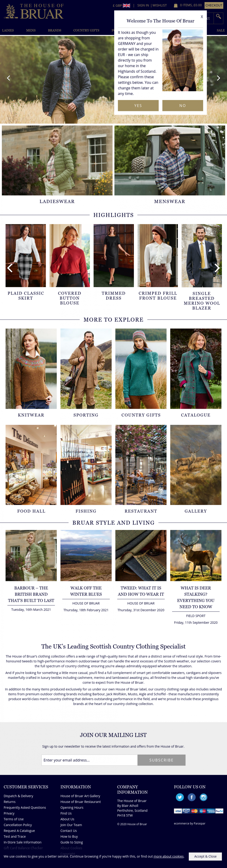This screenshot has height=868, width=227.
Task: Advance the Highlights carousel right
Action: pos(217,268)
